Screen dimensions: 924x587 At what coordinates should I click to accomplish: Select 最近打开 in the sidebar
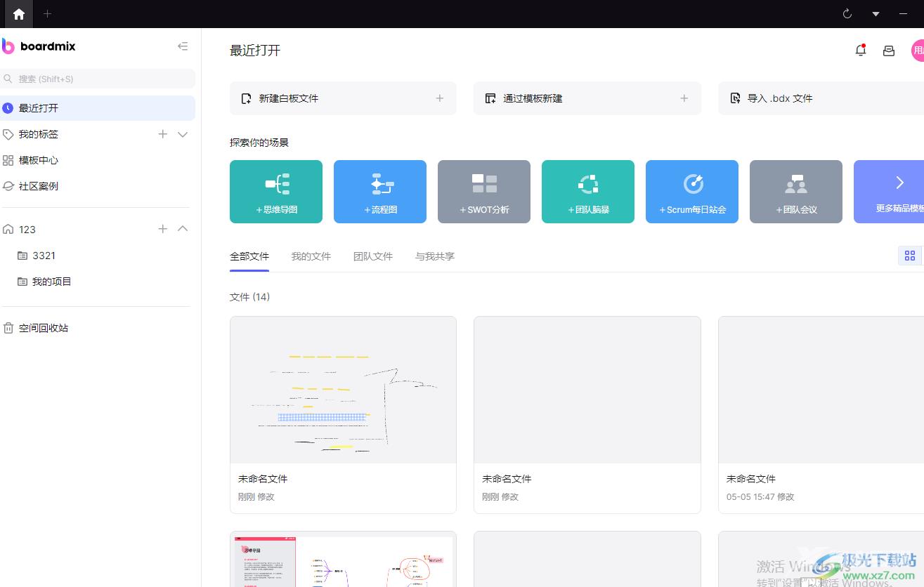[x=98, y=108]
